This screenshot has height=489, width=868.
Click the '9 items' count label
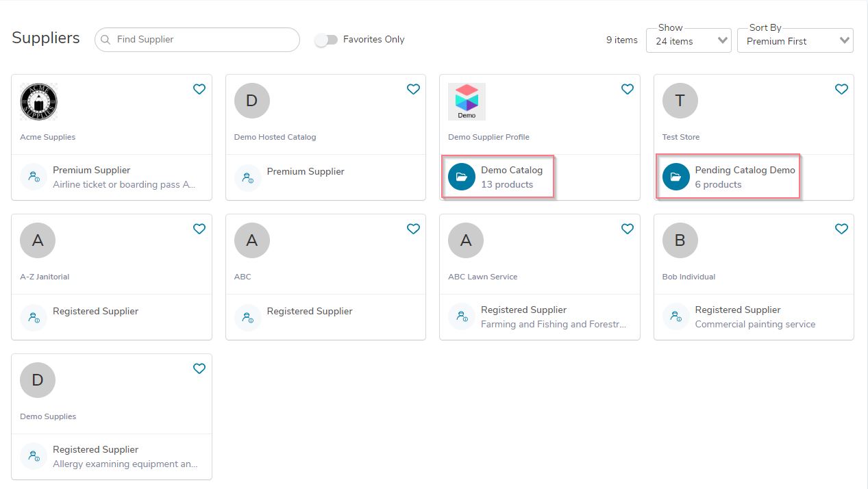tap(621, 40)
